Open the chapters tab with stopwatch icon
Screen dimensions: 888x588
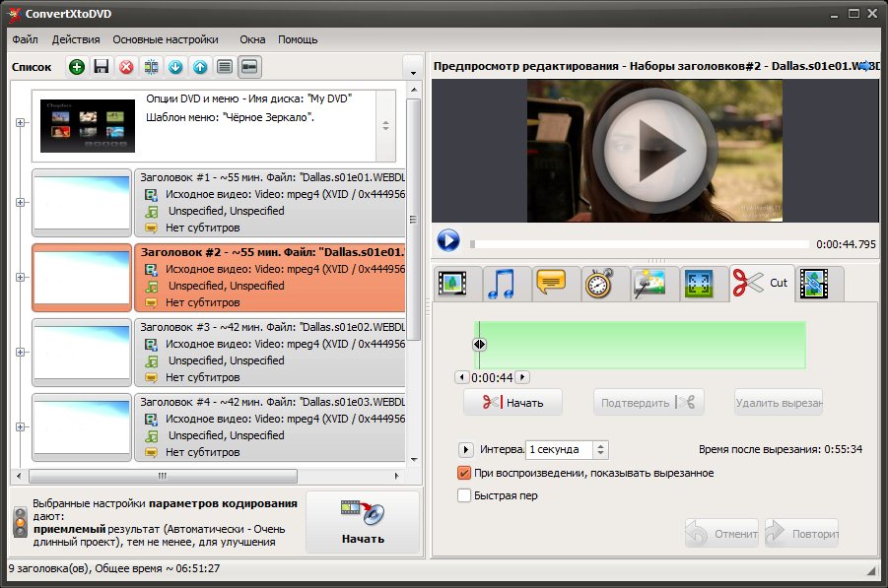click(x=600, y=284)
